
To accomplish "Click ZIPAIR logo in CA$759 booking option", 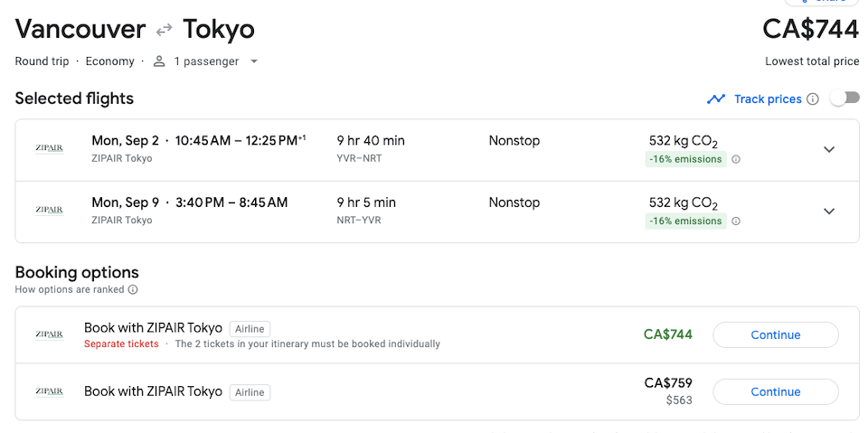I will 49,391.
